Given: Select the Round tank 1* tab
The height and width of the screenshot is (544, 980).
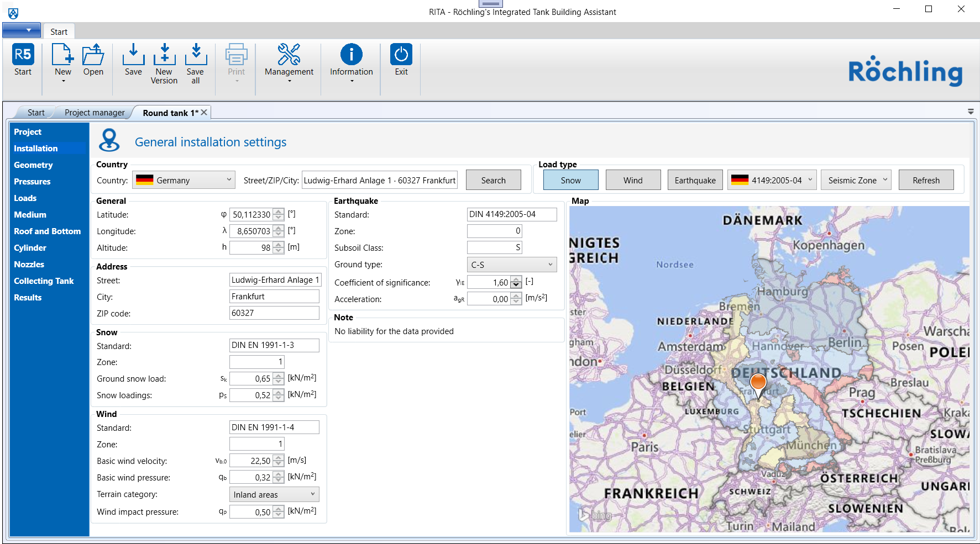Looking at the screenshot, I should (x=170, y=113).
